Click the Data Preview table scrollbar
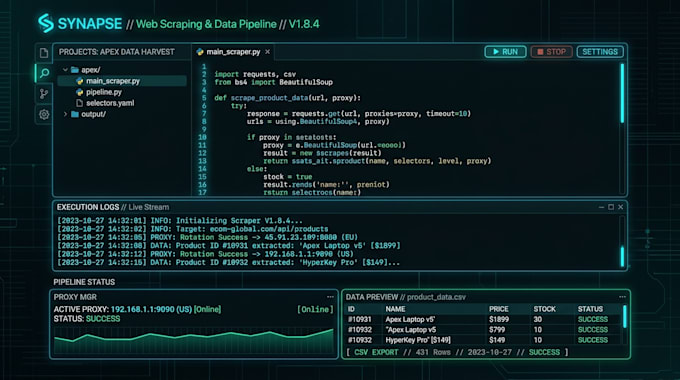The height and width of the screenshot is (380, 680). click(624, 317)
